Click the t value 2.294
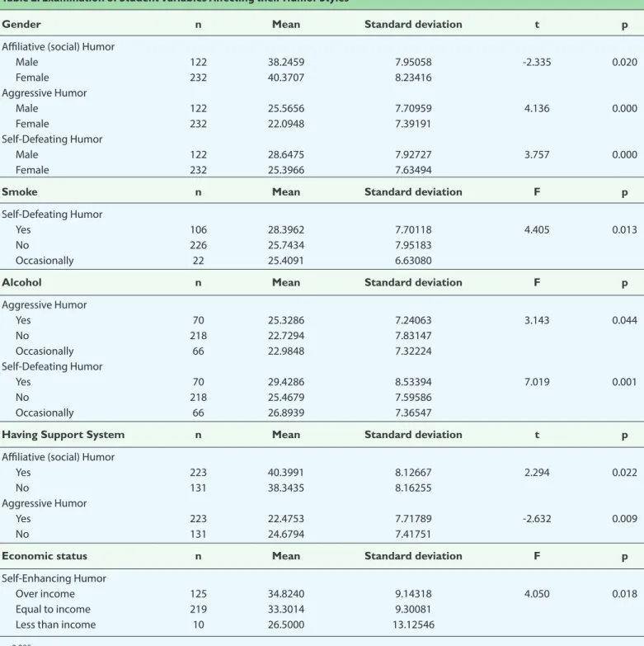 [x=537, y=473]
